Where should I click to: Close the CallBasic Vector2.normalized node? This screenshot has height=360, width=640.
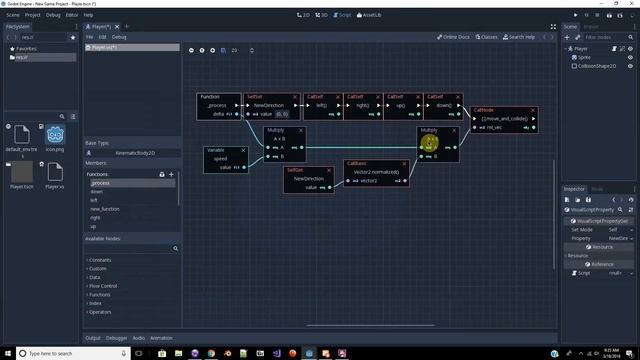[x=404, y=164]
